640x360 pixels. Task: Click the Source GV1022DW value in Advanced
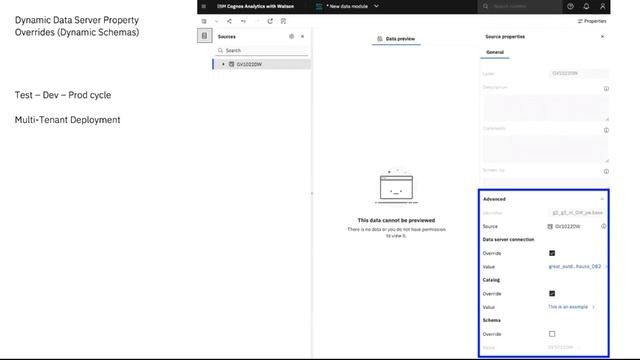[564, 227]
